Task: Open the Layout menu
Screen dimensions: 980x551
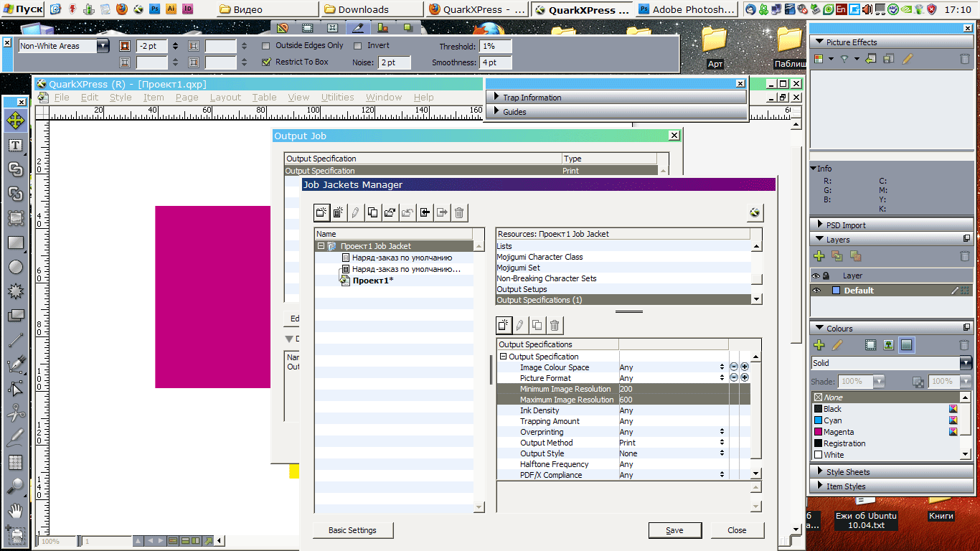Action: (225, 97)
